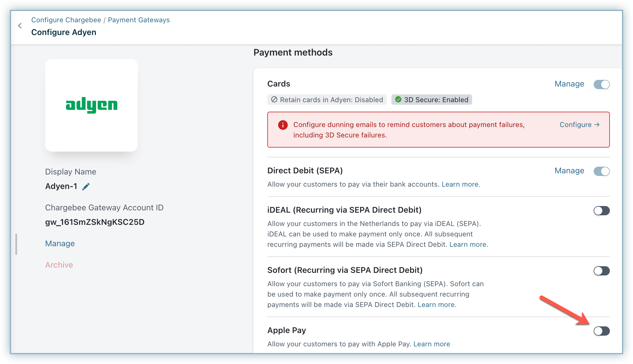Enable the iDEAL payment toggle
The width and height of the screenshot is (633, 364).
click(x=601, y=211)
